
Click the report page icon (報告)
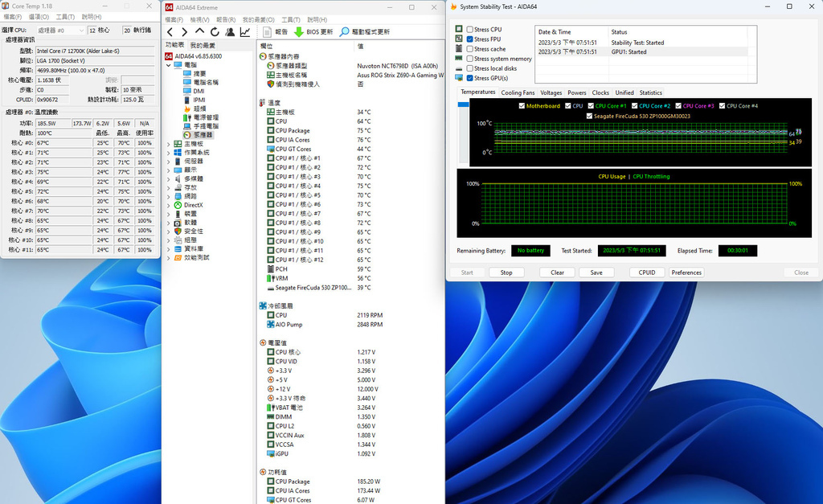click(267, 32)
